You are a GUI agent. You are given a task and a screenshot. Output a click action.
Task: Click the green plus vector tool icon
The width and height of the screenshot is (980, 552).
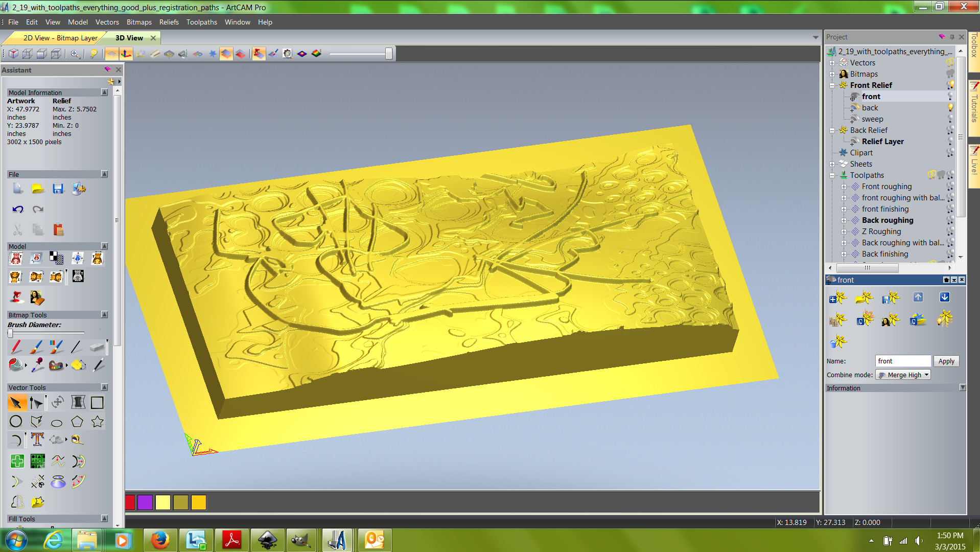(17, 461)
